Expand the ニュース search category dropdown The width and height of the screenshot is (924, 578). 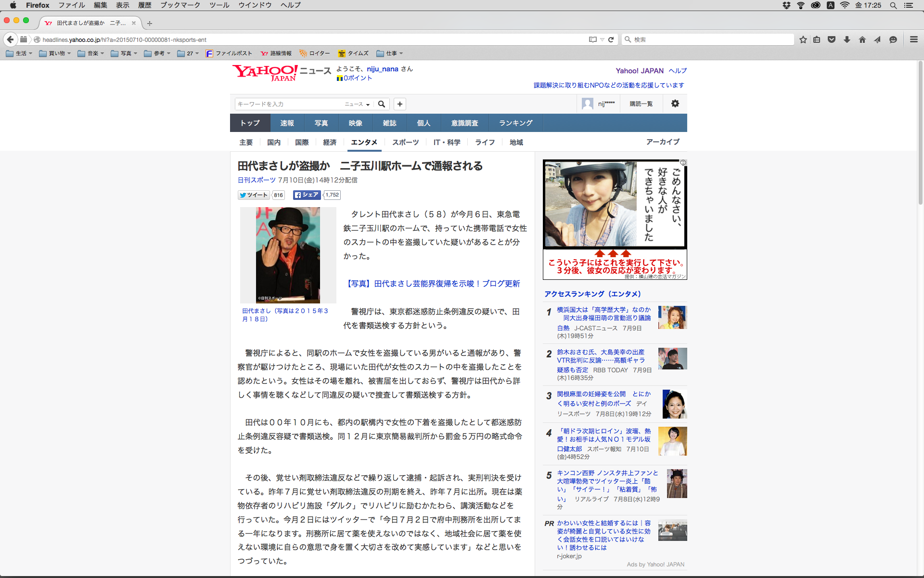coord(357,104)
